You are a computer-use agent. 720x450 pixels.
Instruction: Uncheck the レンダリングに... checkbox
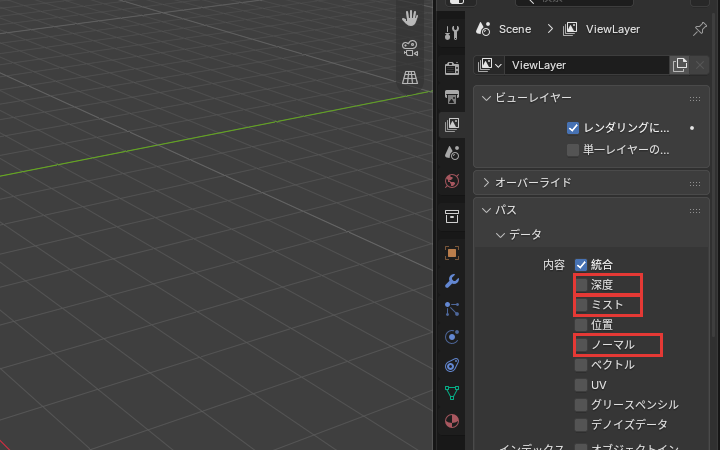[573, 128]
